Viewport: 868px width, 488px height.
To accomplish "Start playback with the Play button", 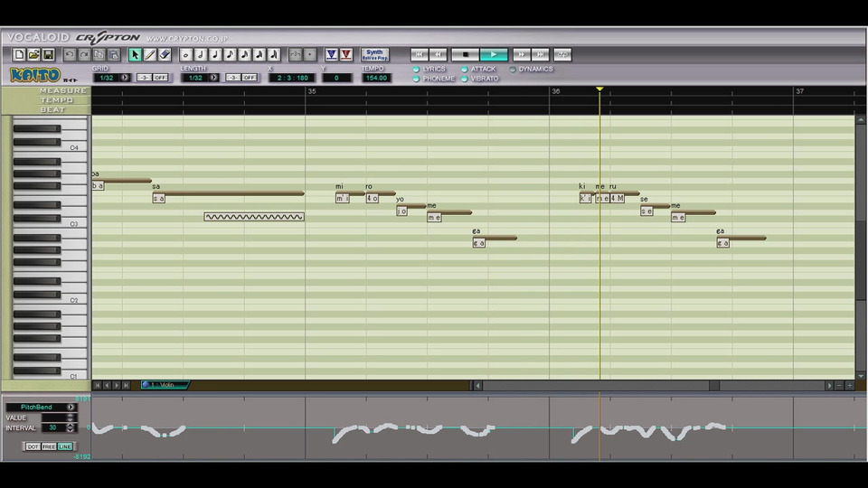I will 494,54.
